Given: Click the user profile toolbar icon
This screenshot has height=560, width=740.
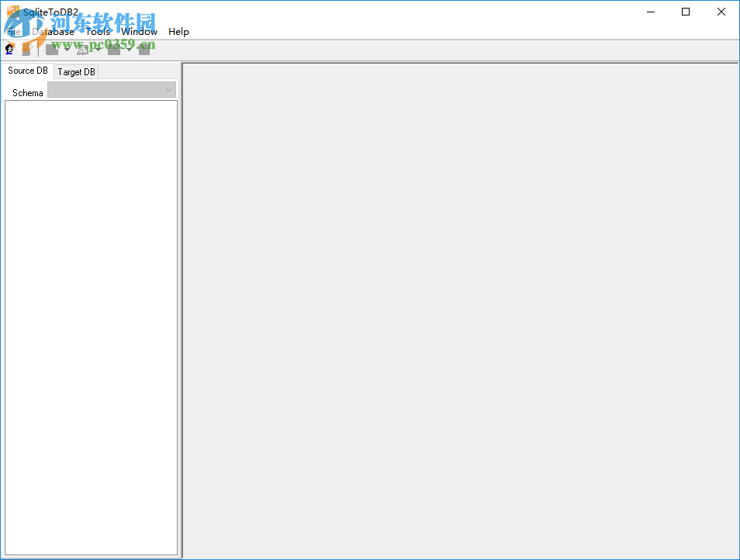Looking at the screenshot, I should [x=9, y=49].
